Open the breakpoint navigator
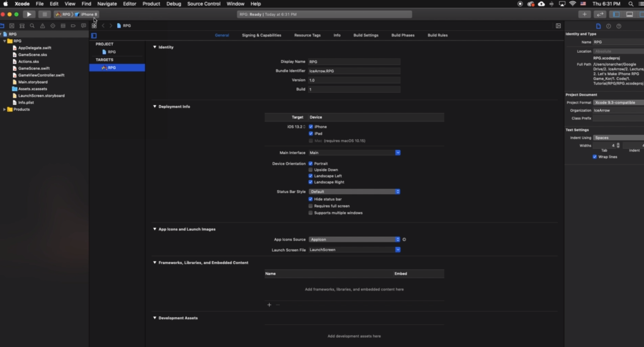 (x=73, y=26)
